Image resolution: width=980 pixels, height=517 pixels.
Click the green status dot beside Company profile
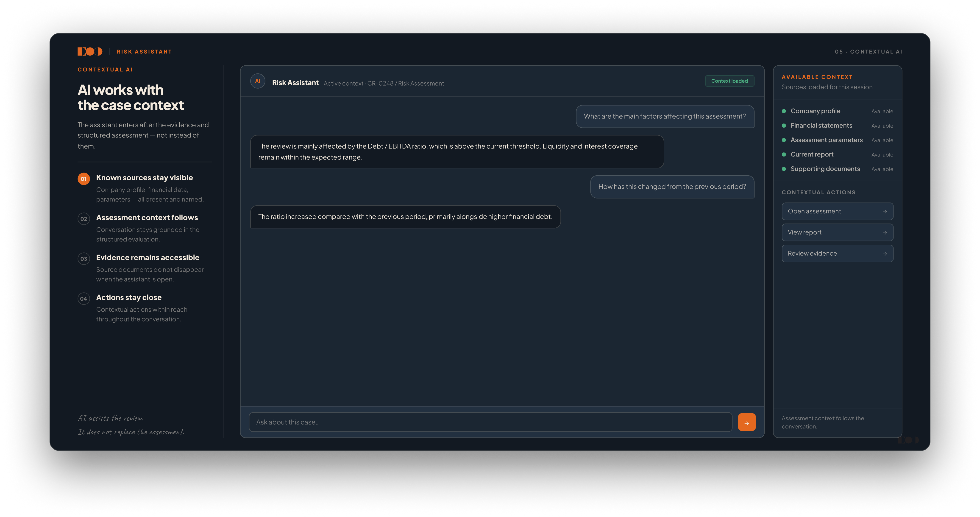(x=784, y=111)
